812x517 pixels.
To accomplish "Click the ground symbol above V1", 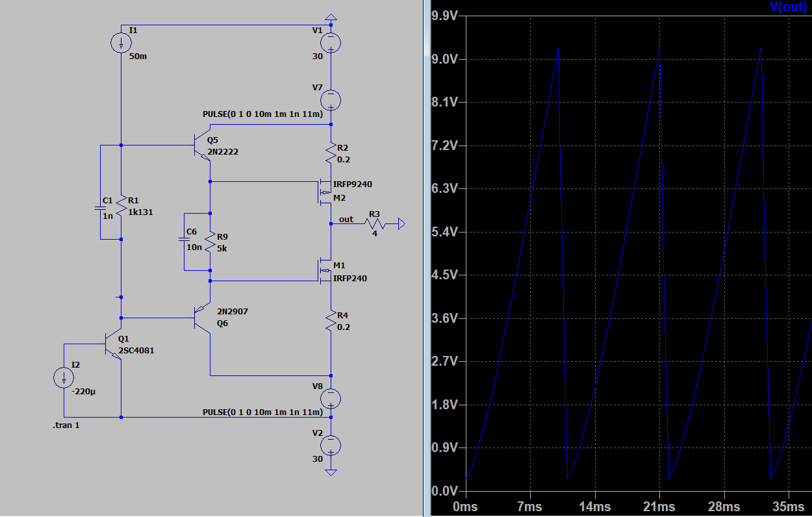I will [331, 16].
